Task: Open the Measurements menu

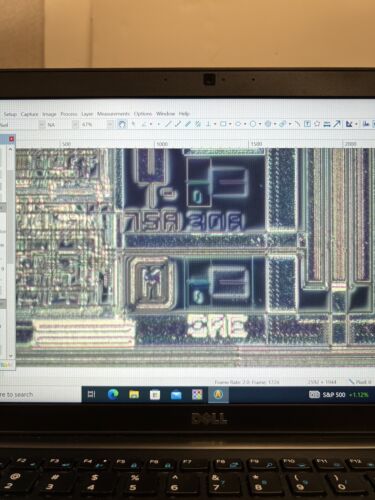Action: point(113,114)
